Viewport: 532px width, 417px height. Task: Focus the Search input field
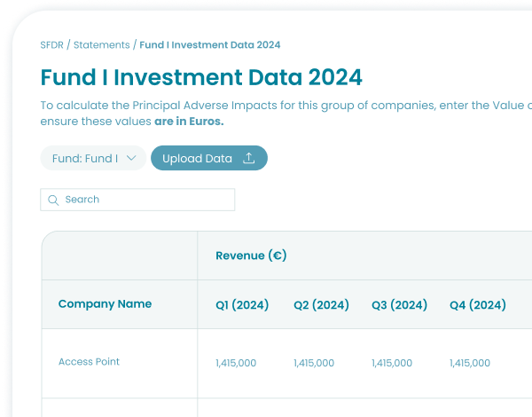[x=137, y=200]
